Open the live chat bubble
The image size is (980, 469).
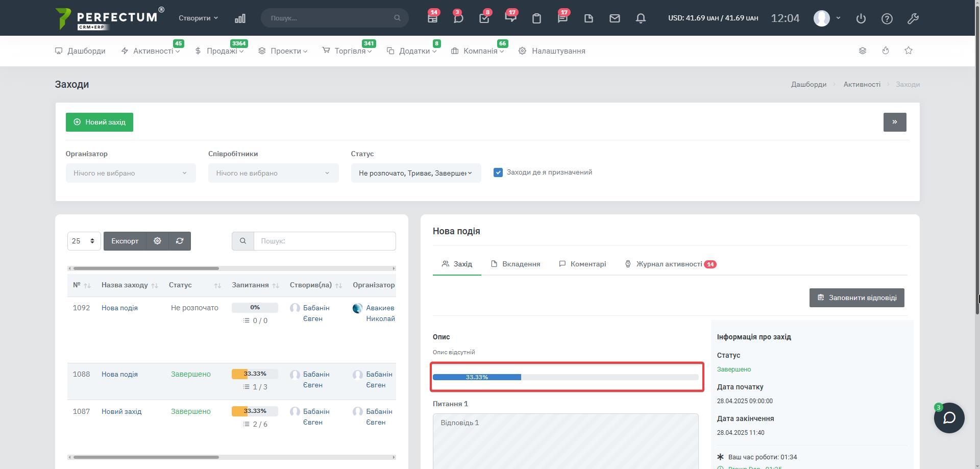[x=949, y=418]
